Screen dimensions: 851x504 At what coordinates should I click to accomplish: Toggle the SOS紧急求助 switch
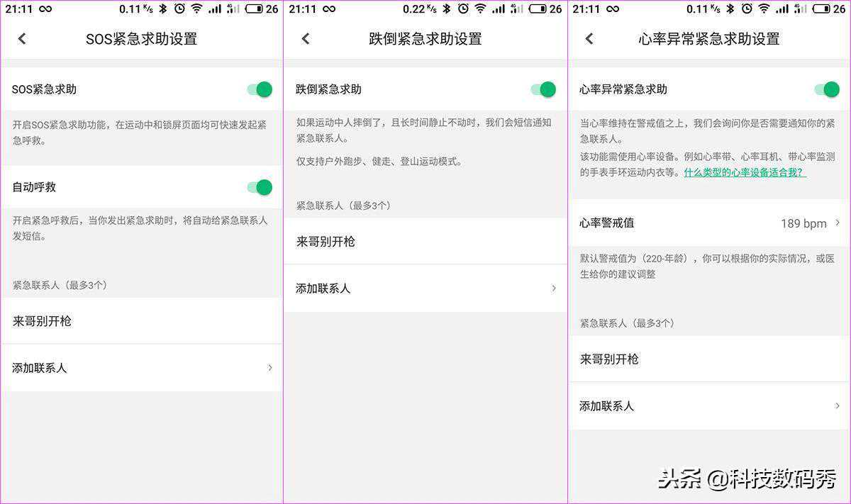pyautogui.click(x=260, y=89)
